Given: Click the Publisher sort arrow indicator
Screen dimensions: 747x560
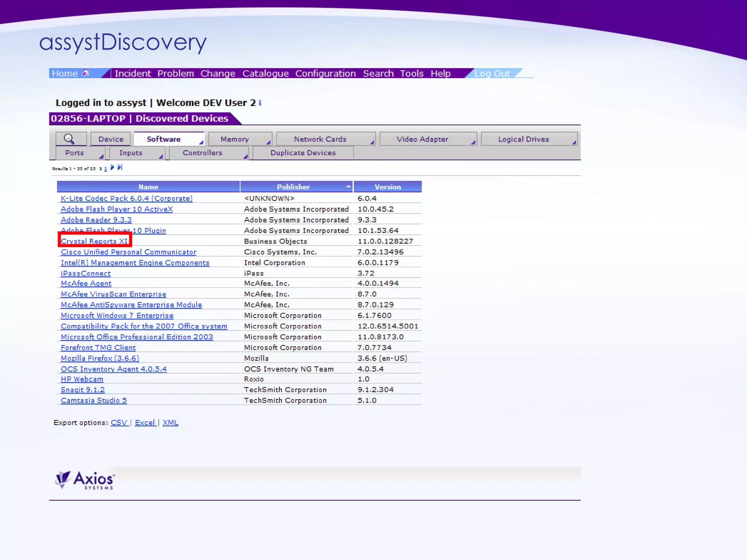Looking at the screenshot, I should click(x=348, y=186).
